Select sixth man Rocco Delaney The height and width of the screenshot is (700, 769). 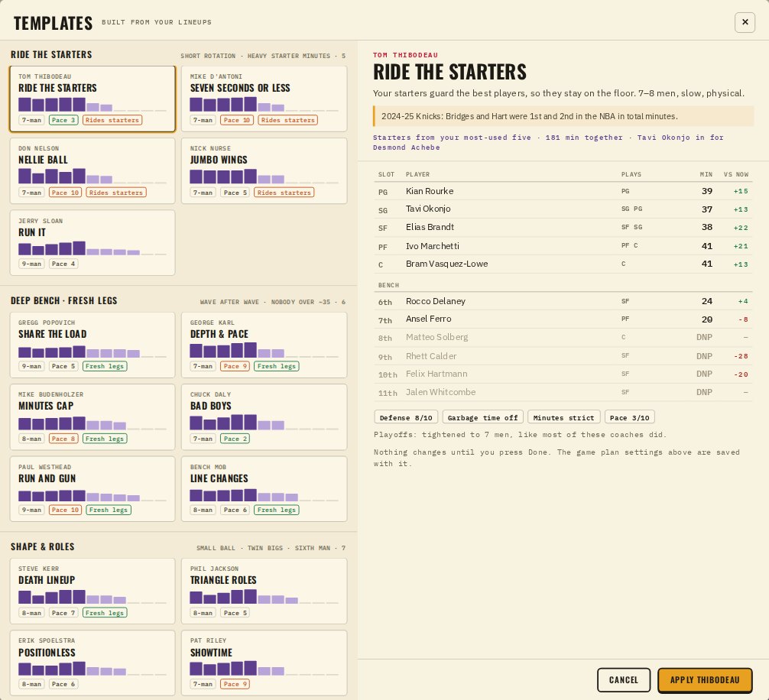click(563, 301)
